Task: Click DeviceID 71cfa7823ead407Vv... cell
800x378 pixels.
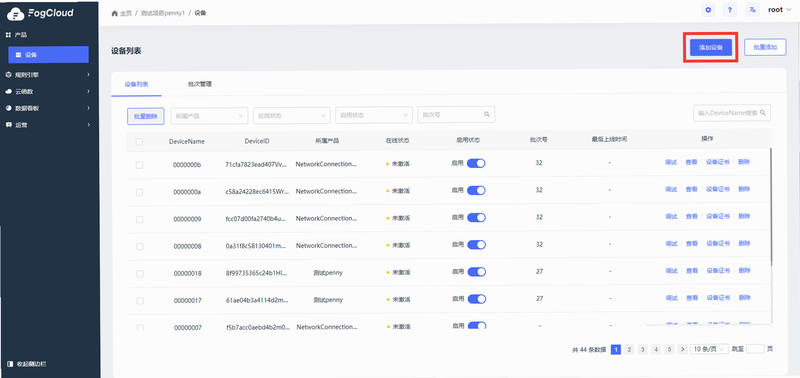Action: click(257, 164)
